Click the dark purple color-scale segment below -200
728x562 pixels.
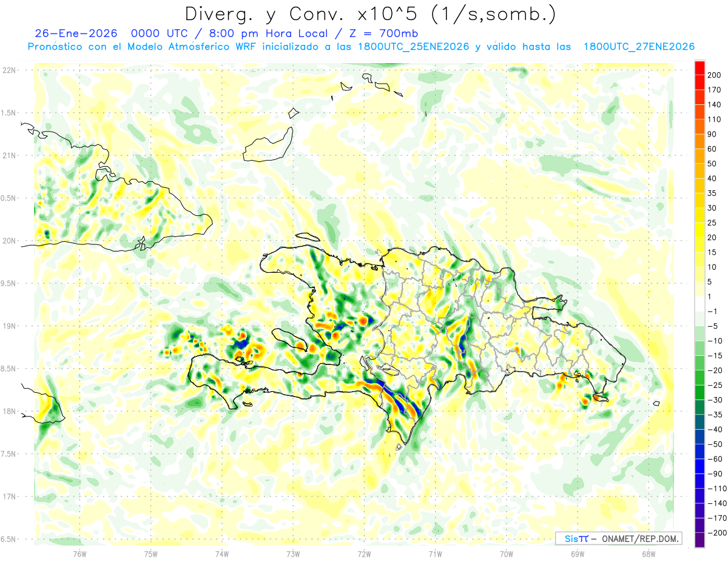click(699, 541)
